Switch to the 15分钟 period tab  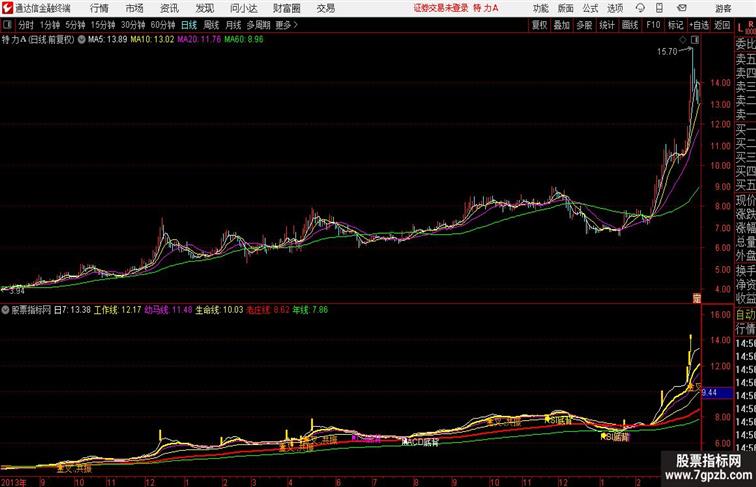103,25
